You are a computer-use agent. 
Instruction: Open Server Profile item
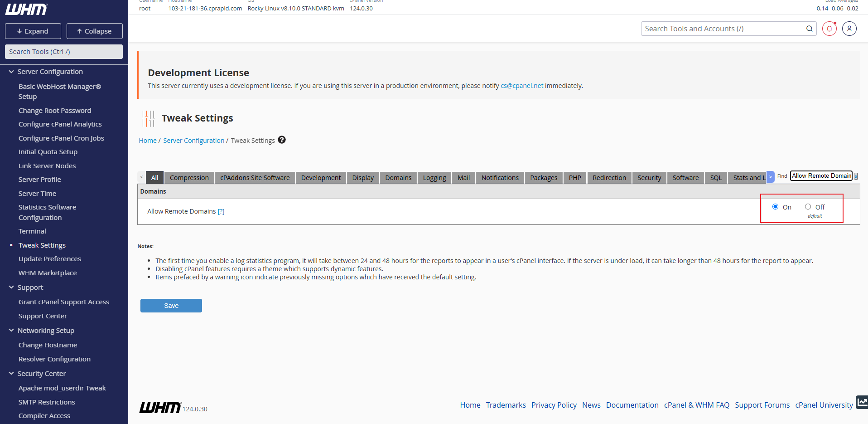(x=39, y=180)
